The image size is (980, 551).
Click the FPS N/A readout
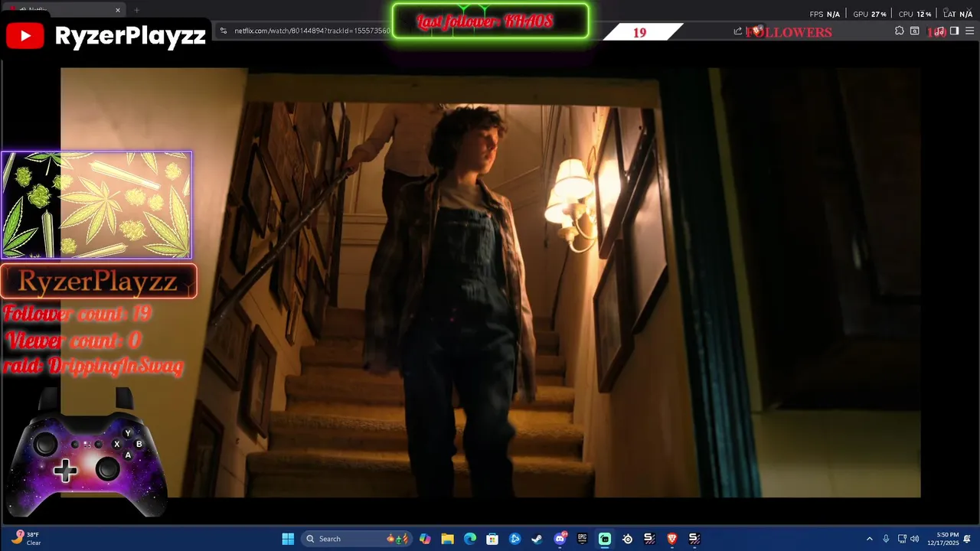point(825,14)
